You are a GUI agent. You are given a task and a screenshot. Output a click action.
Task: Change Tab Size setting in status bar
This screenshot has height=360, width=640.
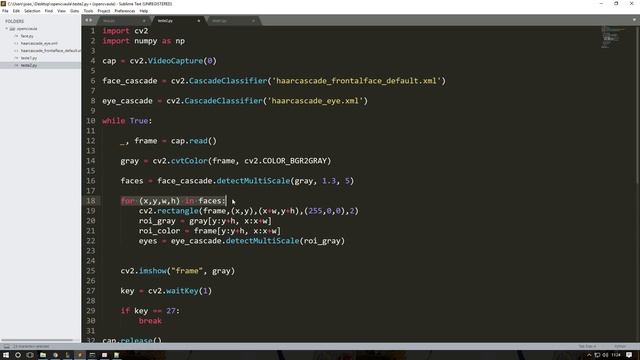[x=587, y=346]
